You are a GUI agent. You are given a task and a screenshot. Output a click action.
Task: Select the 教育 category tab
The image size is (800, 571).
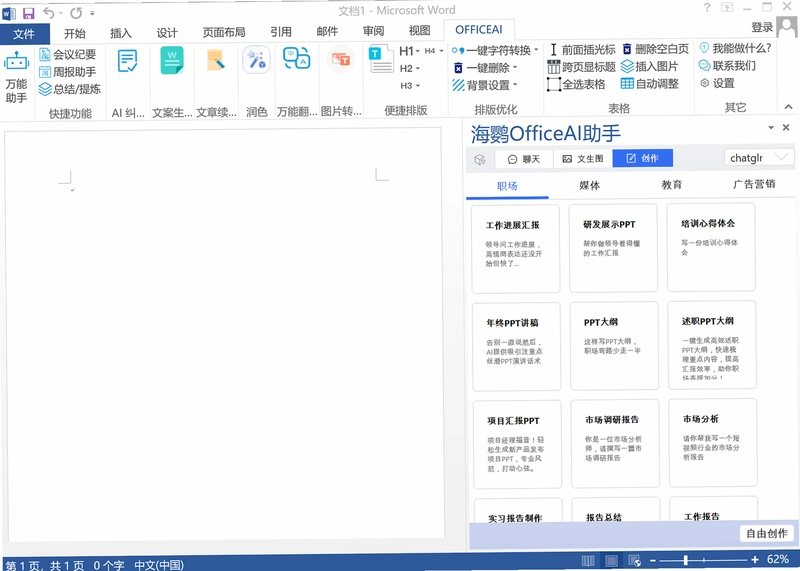(671, 185)
